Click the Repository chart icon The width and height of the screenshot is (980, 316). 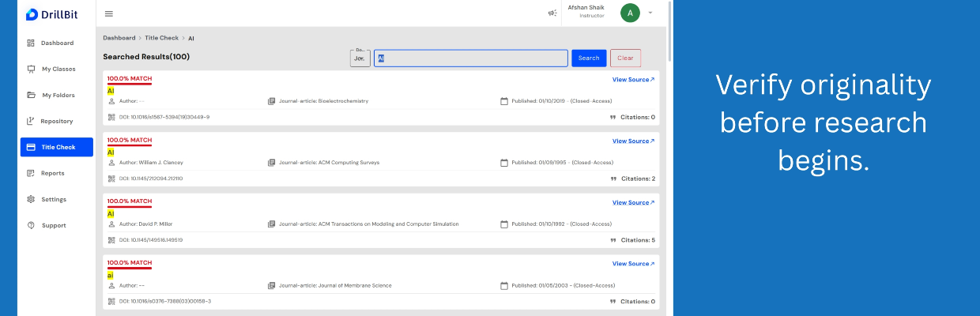tap(31, 121)
